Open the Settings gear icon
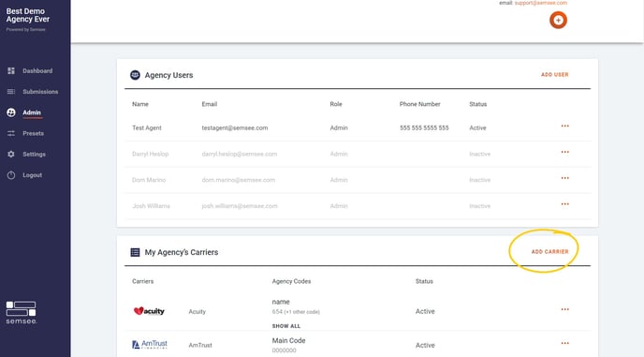Screen dimensions: 644x357 (11, 155)
